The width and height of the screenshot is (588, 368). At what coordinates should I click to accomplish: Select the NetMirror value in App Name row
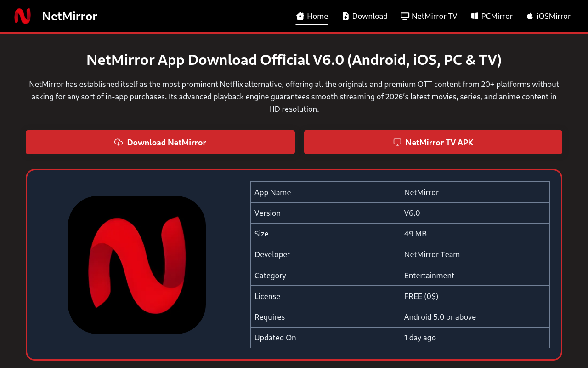point(475,192)
